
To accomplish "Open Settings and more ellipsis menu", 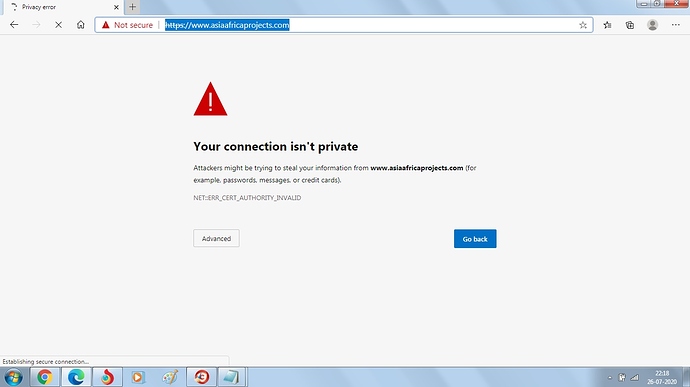I will point(675,25).
